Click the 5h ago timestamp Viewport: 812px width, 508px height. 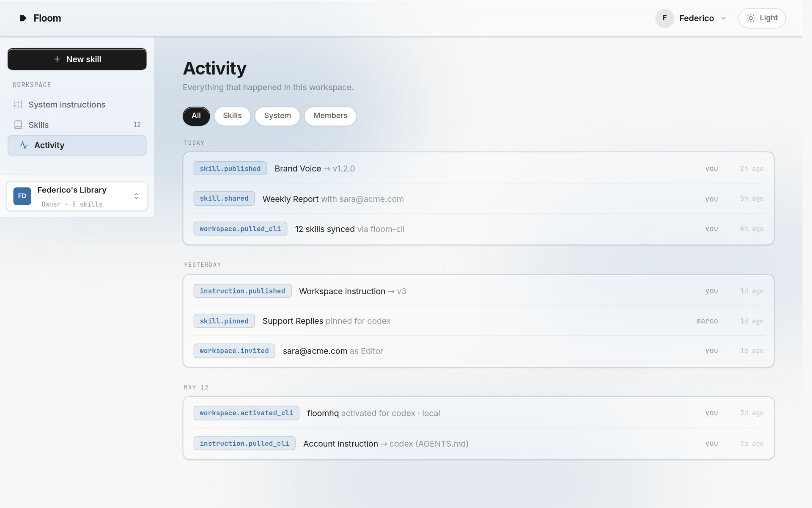[752, 199]
